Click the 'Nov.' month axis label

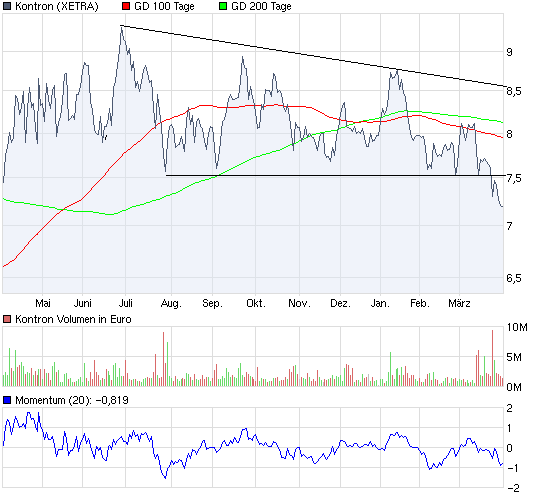(x=299, y=303)
